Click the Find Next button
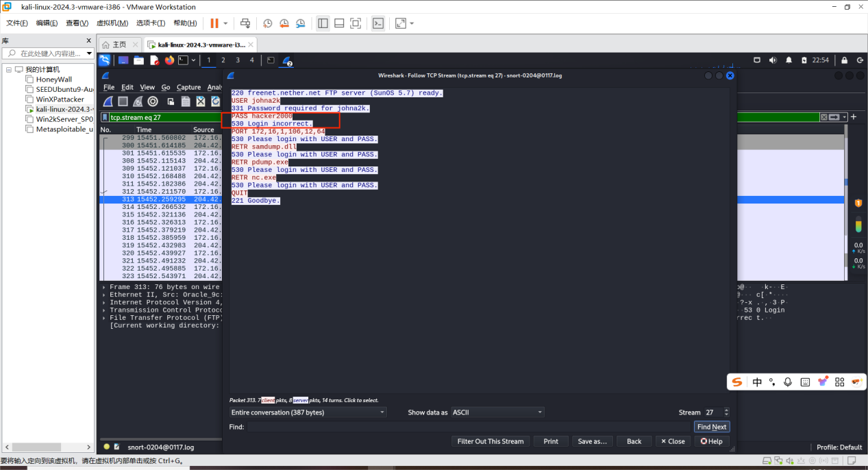The image size is (868, 470). (712, 427)
